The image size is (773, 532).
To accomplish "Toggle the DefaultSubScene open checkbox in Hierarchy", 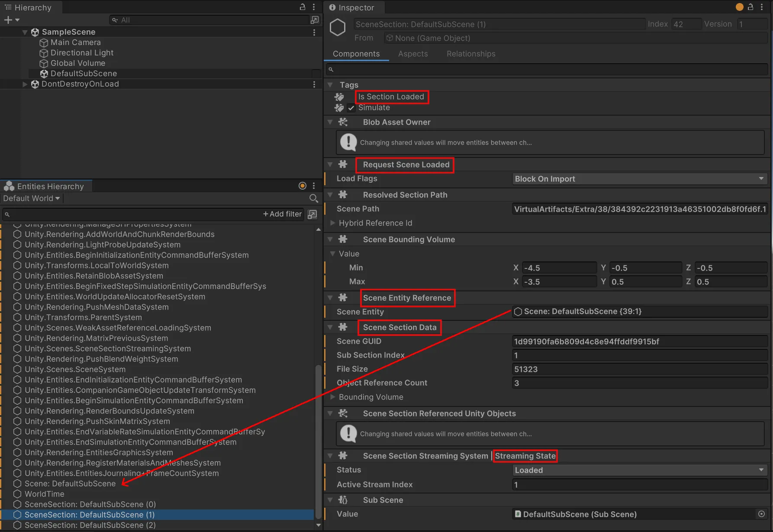I will coord(316,74).
